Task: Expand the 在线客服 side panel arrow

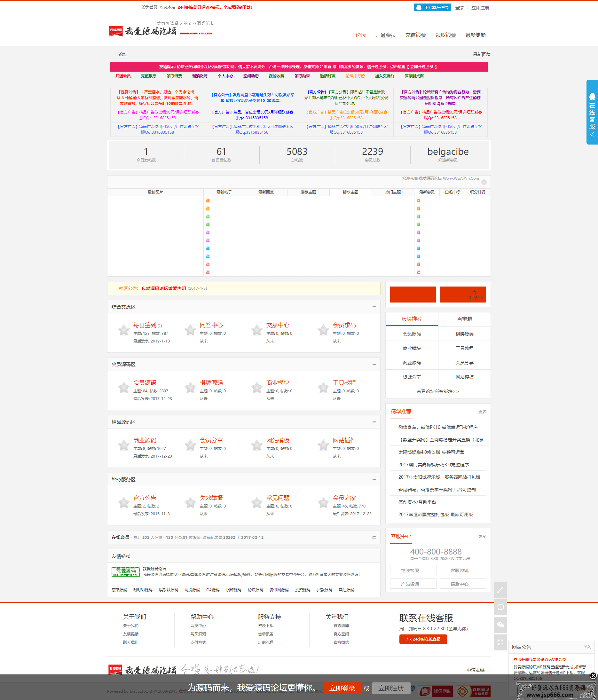Action: (x=592, y=134)
